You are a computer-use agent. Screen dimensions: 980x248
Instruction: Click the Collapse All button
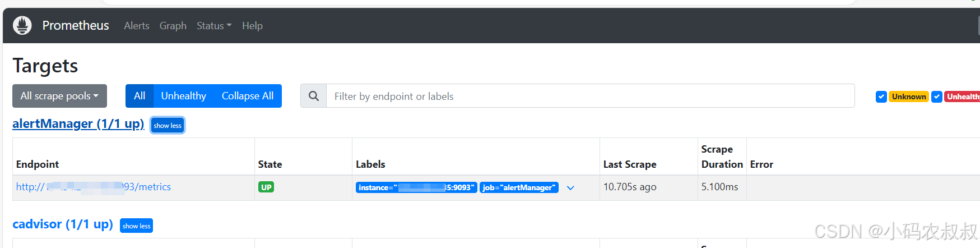(248, 96)
